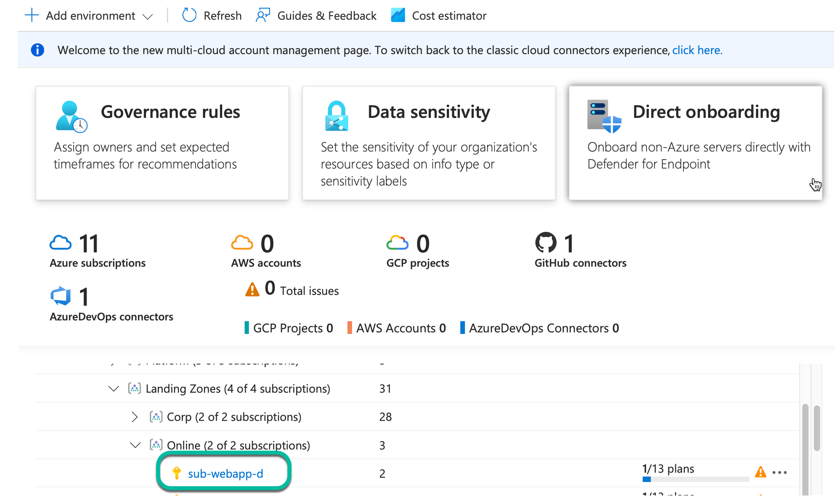Click the blue info icon in banner
Screen dimensions: 834x504
pos(37,50)
